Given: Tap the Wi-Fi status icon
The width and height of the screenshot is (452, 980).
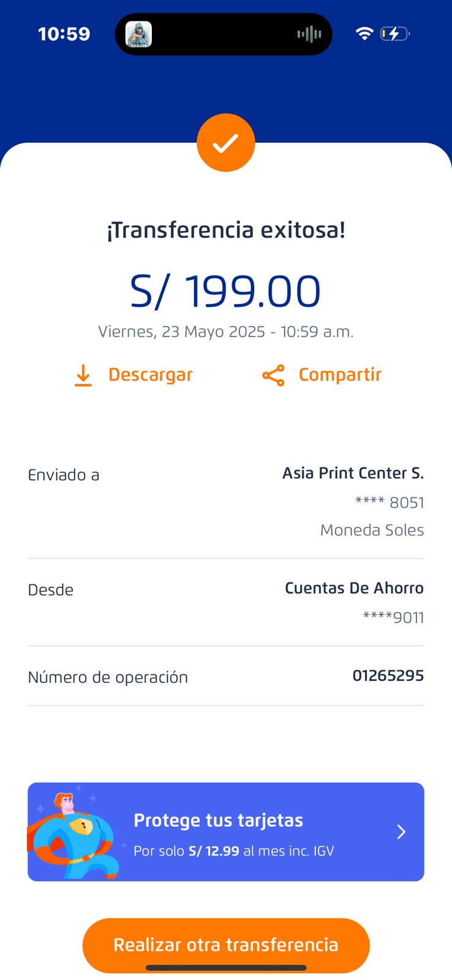Looking at the screenshot, I should click(x=364, y=34).
